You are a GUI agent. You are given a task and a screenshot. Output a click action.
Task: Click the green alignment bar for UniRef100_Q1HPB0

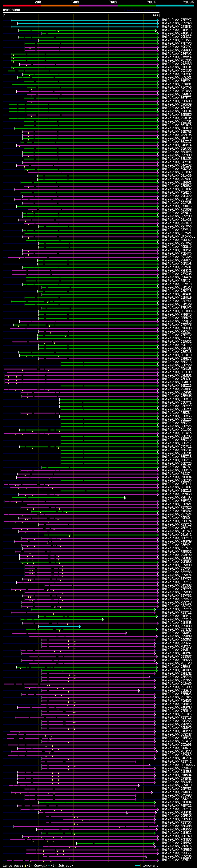click(x=116, y=843)
